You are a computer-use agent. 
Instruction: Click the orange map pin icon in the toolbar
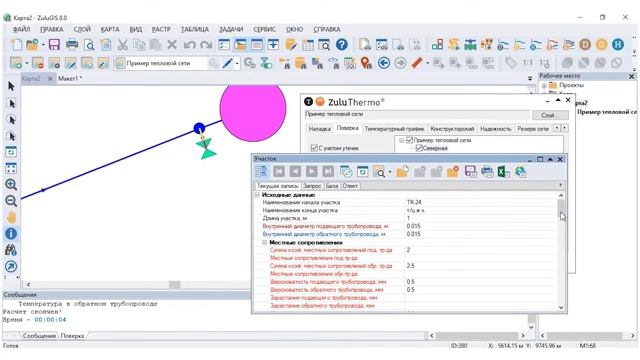(366, 63)
